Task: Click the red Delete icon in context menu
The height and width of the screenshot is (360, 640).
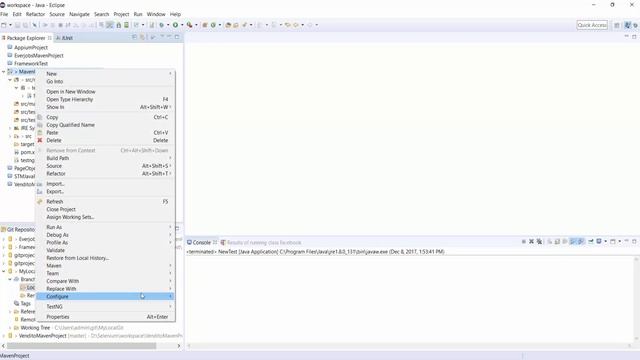Action: pyautogui.click(x=40, y=140)
